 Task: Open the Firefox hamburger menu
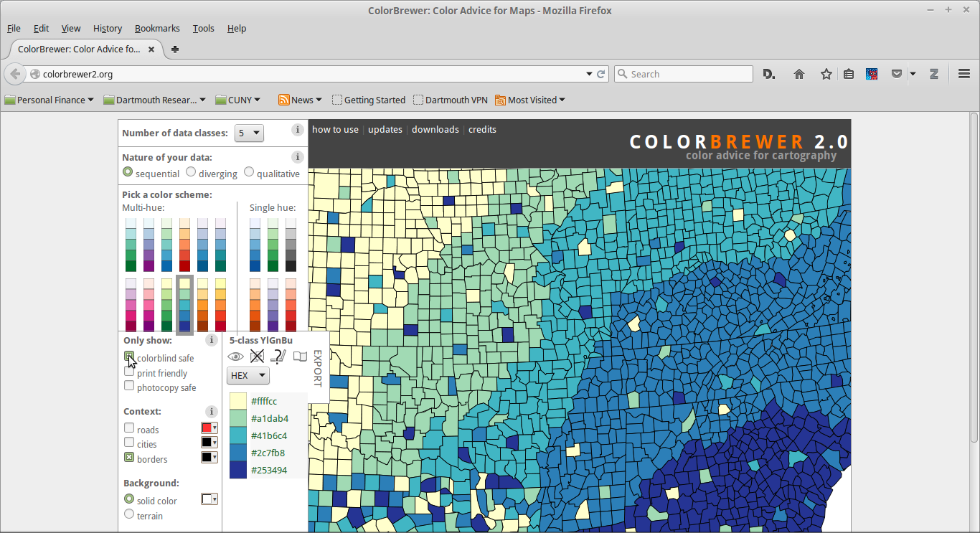tap(964, 74)
